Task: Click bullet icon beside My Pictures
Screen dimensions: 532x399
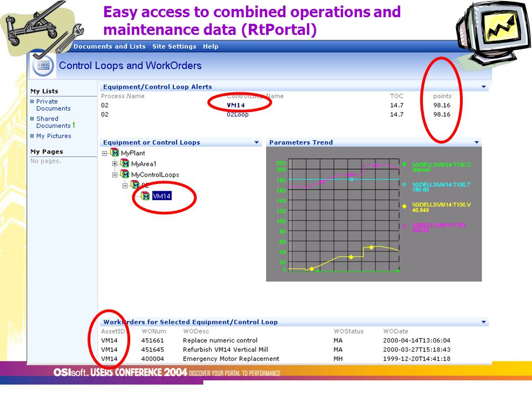Action: point(32,136)
